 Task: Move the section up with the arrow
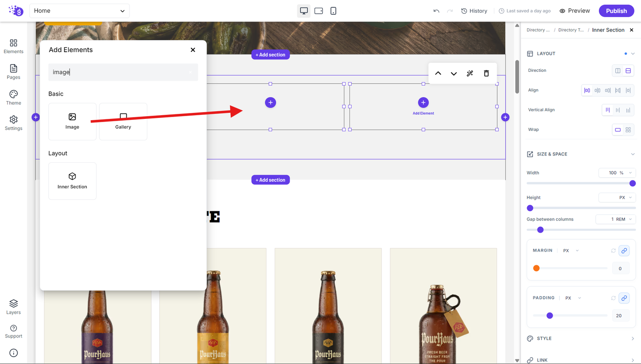pyautogui.click(x=438, y=73)
